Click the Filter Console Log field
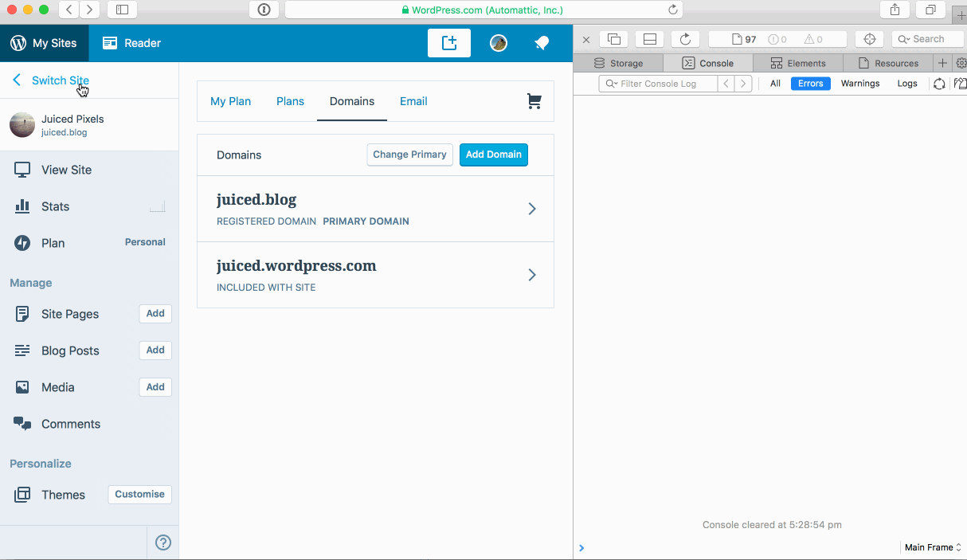 pos(658,84)
